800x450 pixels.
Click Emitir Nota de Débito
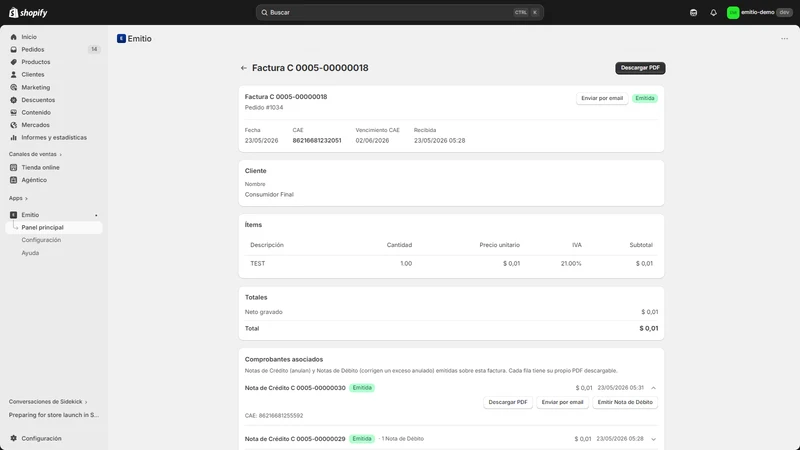(625, 402)
